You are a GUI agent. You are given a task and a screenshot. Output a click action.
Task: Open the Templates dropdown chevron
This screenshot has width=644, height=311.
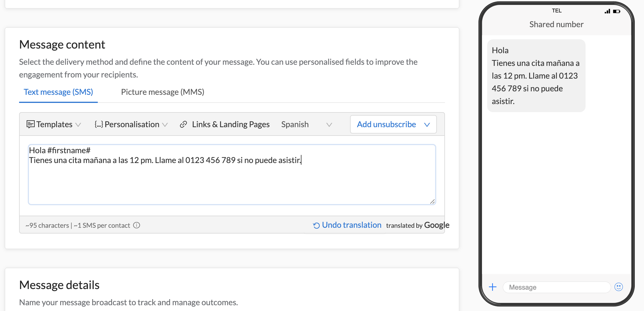click(78, 125)
